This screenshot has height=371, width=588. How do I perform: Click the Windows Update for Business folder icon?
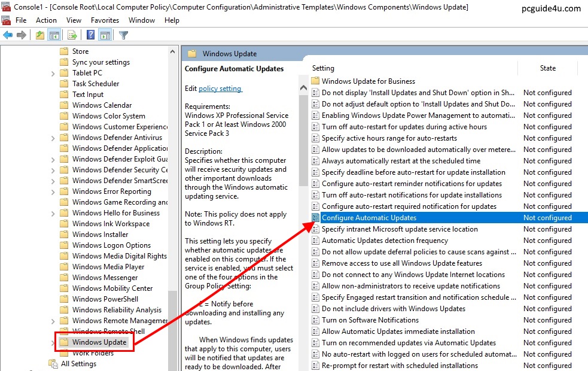(316, 81)
